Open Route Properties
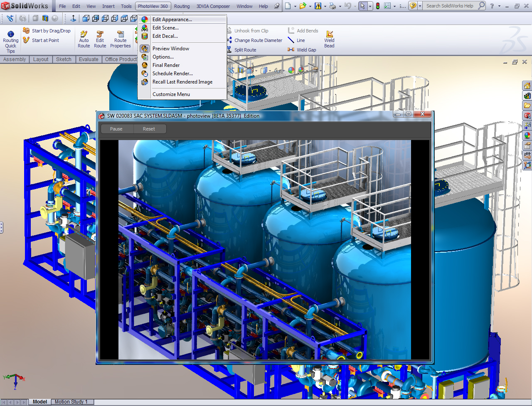532x406 pixels. pos(120,39)
